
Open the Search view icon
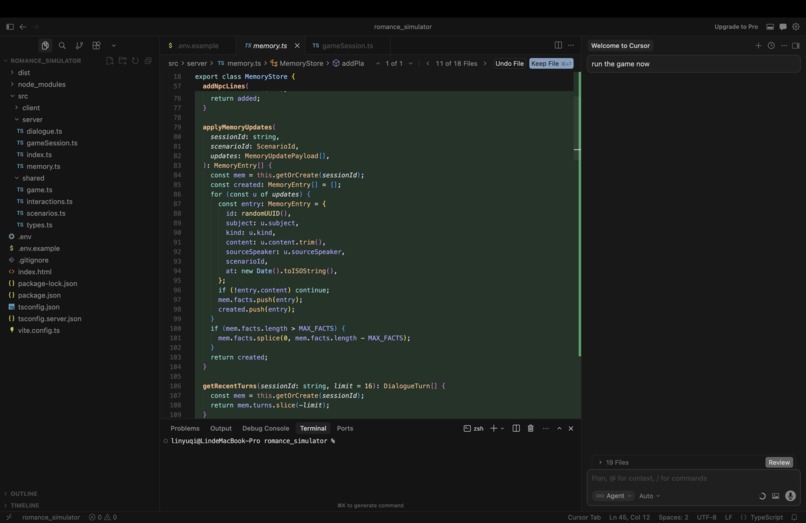[62, 46]
